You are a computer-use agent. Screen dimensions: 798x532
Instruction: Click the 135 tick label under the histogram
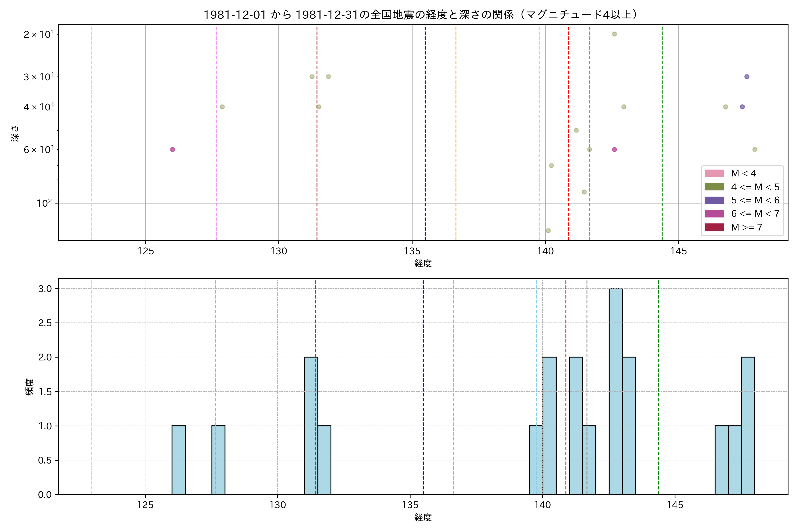[x=410, y=505]
